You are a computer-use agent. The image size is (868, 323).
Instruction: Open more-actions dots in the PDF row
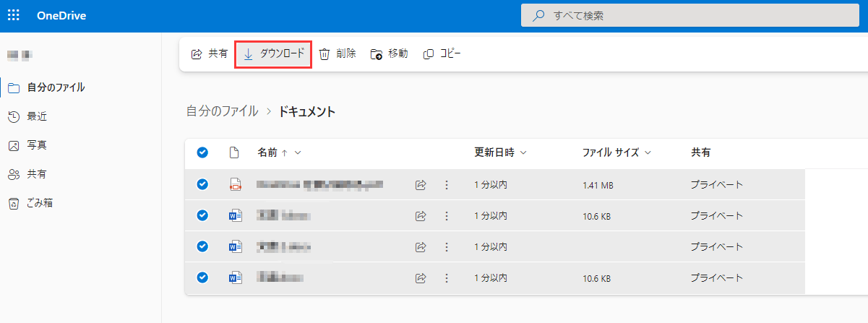tap(447, 185)
